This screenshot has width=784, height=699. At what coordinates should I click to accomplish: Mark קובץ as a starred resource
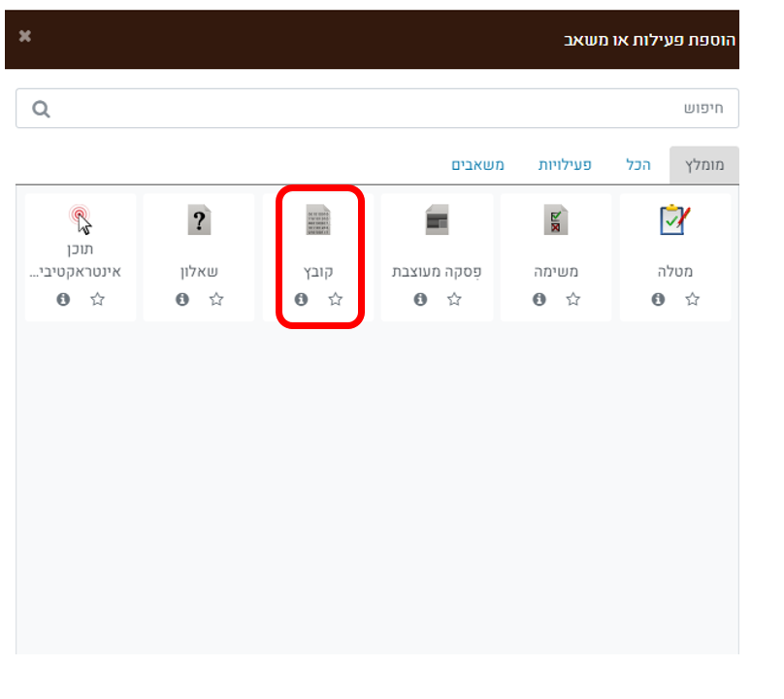[x=336, y=300]
